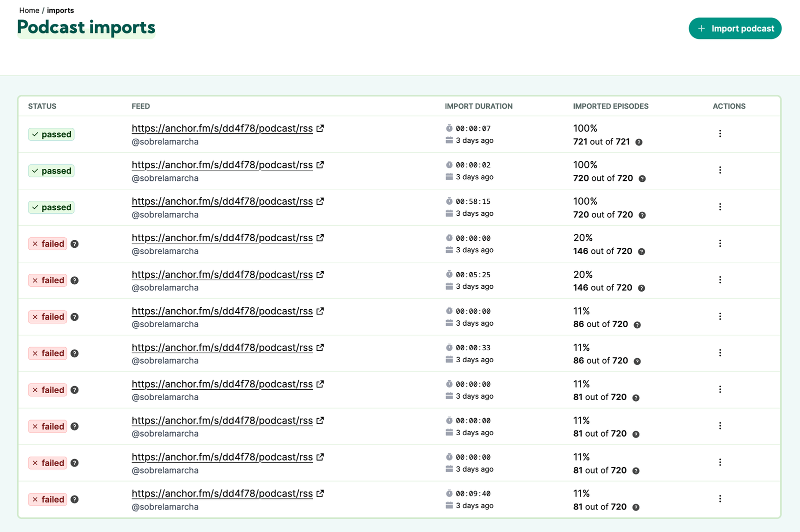
Task: Open external link icon in the 00:05:25 import row
Action: coord(320,275)
